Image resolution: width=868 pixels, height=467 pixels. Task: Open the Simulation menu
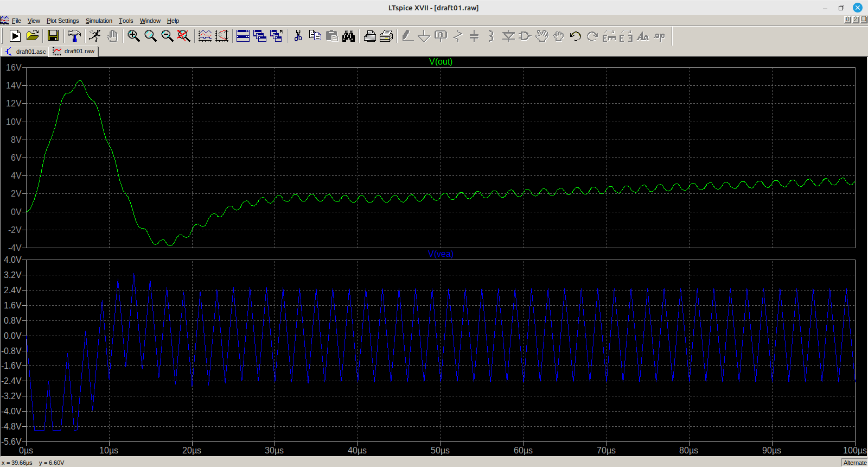pyautogui.click(x=99, y=21)
